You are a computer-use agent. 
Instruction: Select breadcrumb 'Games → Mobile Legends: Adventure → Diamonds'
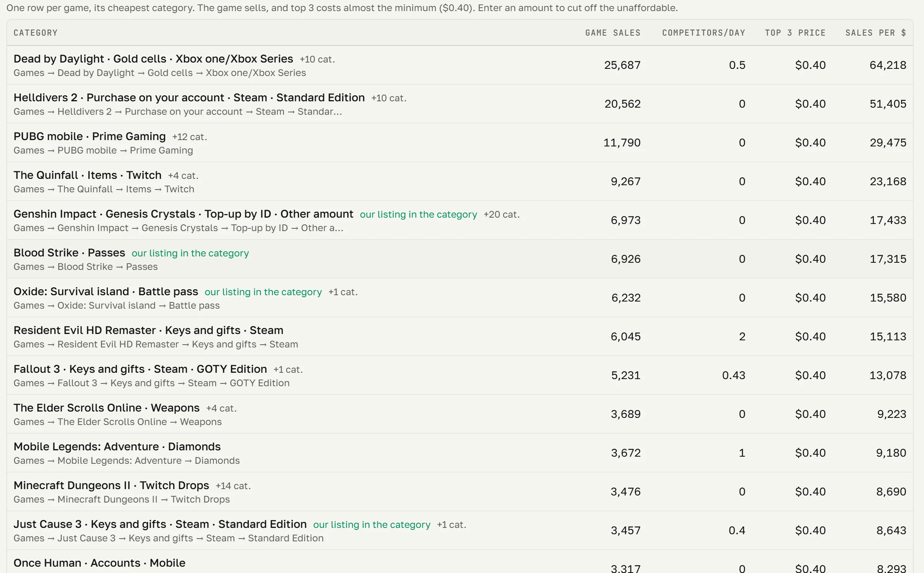[127, 461]
